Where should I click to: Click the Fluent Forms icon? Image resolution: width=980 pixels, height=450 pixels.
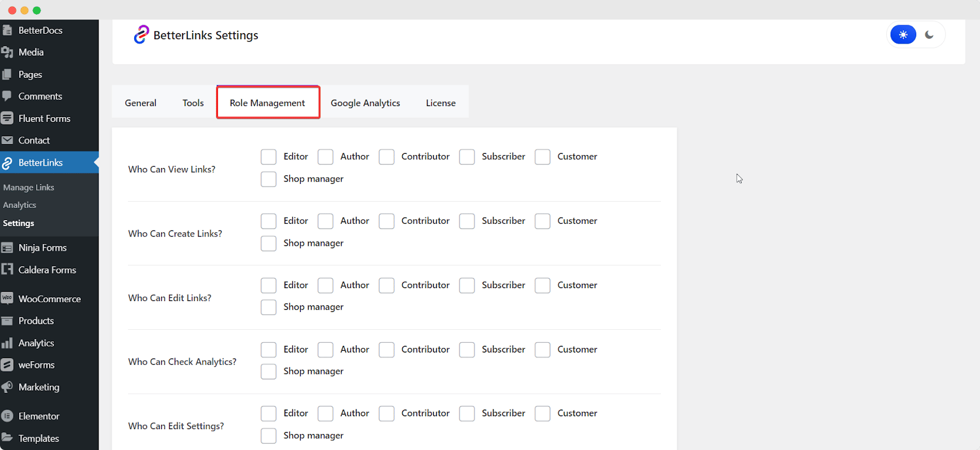coord(7,118)
